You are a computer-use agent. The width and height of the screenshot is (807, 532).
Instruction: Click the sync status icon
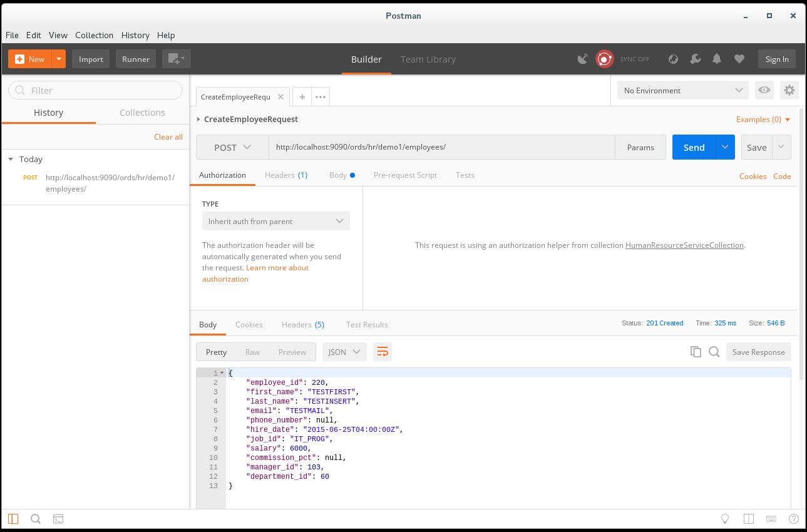tap(604, 59)
